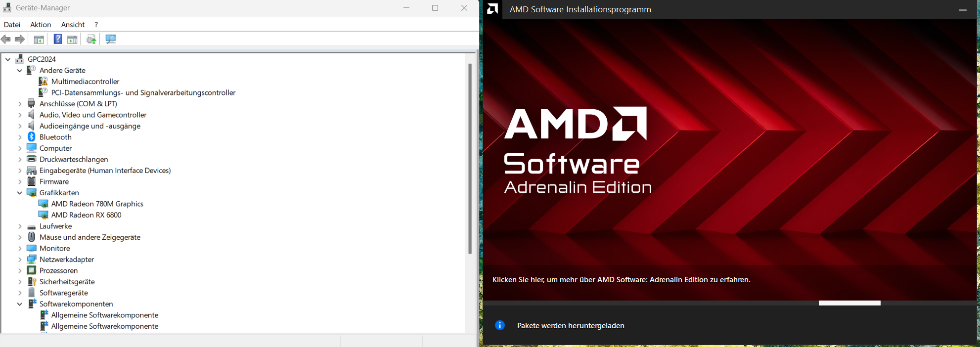The width and height of the screenshot is (980, 347).
Task: Click the action pane toolbar icon with green play arrow
Action: [72, 40]
